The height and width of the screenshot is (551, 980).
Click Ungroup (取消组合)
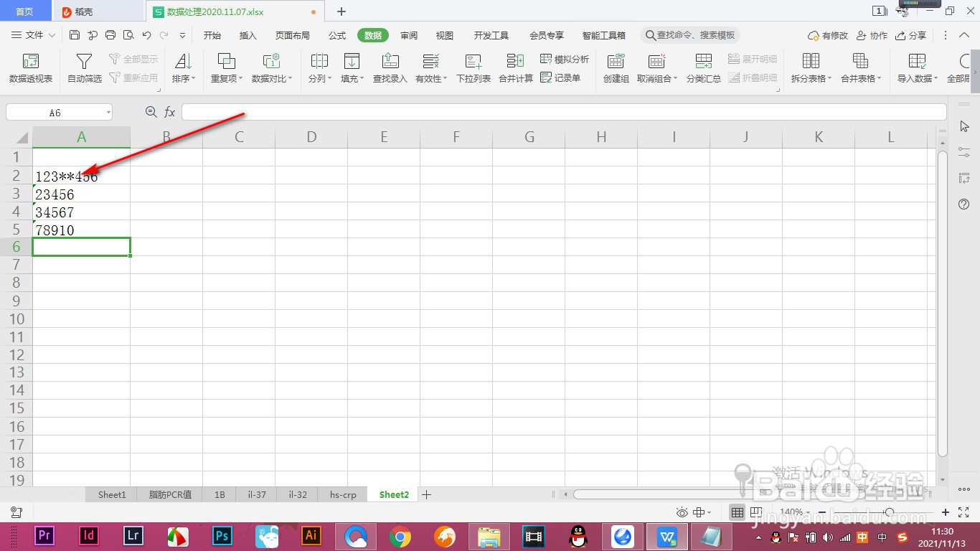coord(657,68)
